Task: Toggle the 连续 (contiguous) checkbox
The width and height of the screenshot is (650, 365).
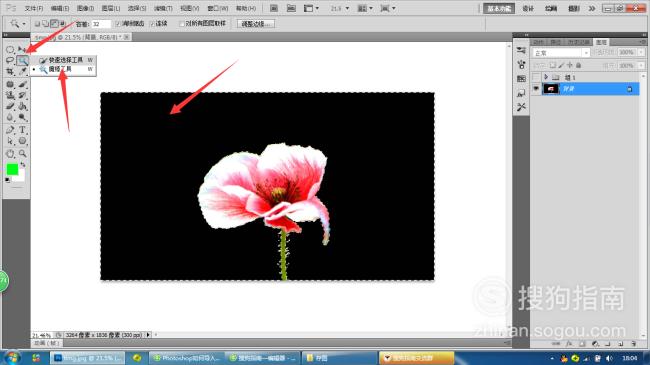Action: click(152, 24)
